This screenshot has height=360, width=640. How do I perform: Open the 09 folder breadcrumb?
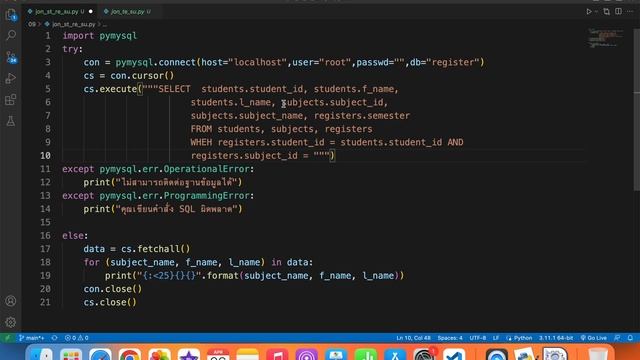[32, 24]
